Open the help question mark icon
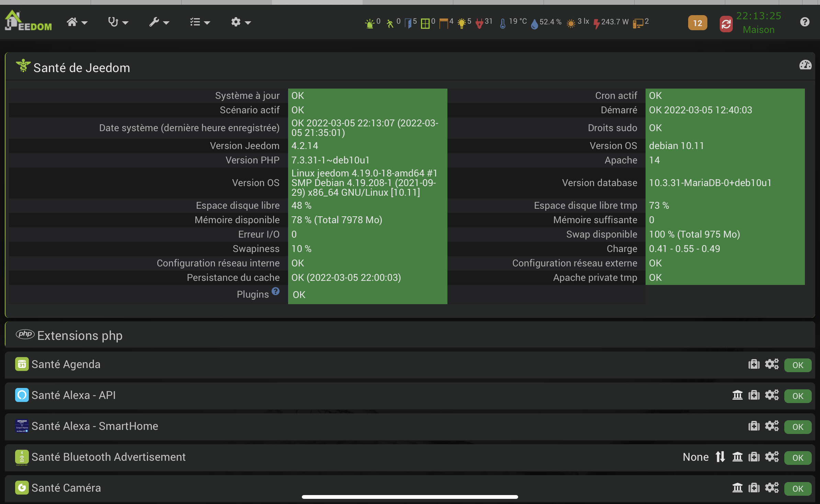The image size is (820, 504). pyautogui.click(x=805, y=22)
